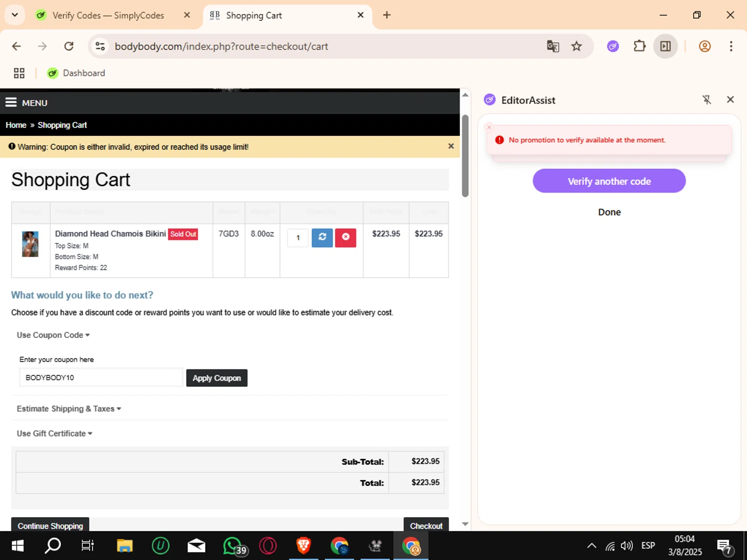Click the page vertical scrollbar thumb

click(465, 156)
